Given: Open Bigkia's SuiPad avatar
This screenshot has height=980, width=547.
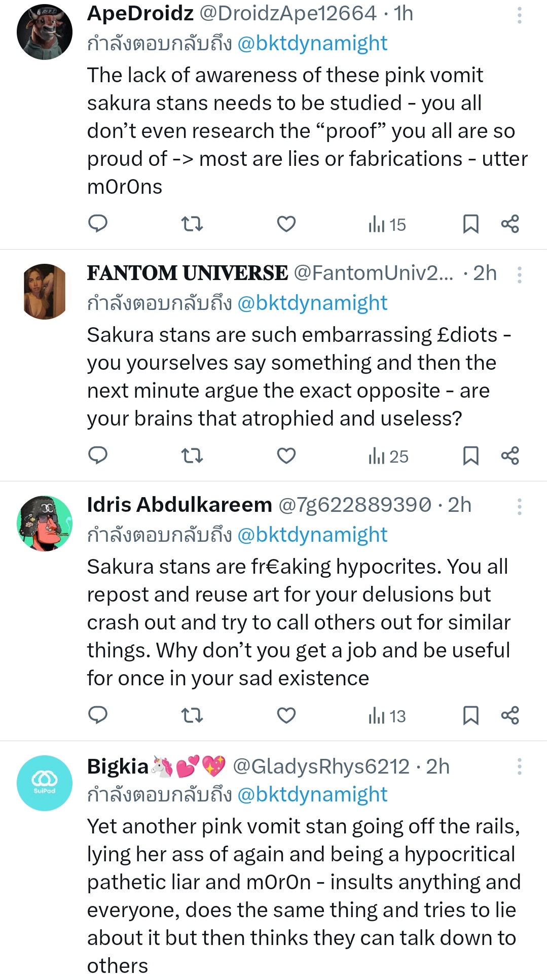Looking at the screenshot, I should coord(45,783).
